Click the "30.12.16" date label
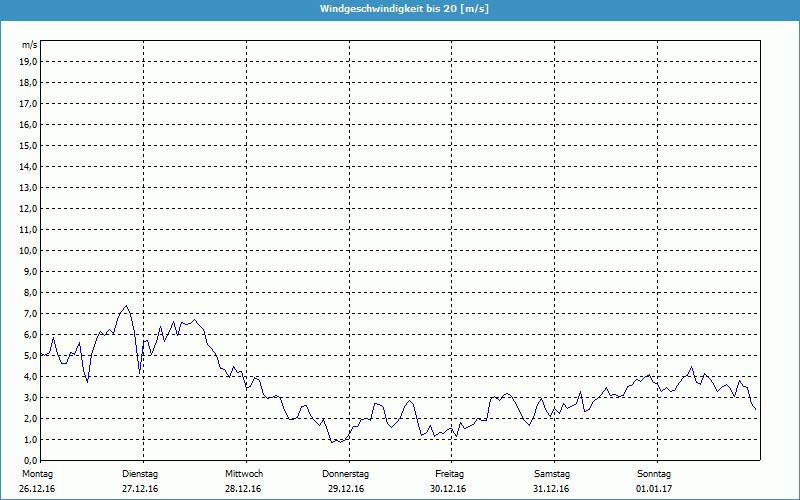800x500 pixels. [449, 489]
